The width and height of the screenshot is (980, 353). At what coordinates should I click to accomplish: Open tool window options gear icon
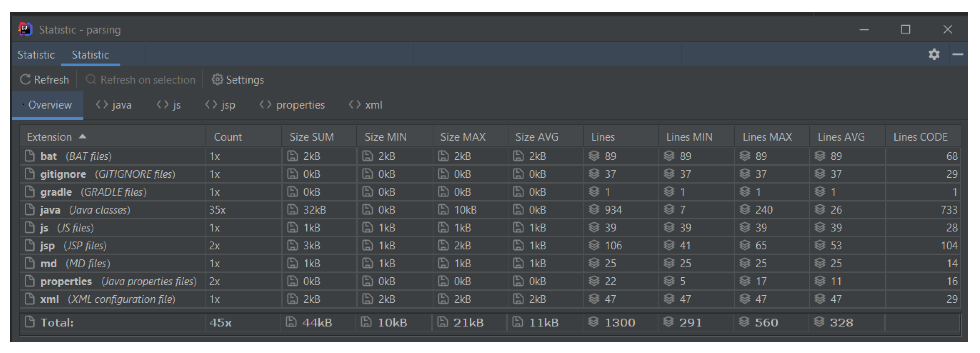point(934,54)
